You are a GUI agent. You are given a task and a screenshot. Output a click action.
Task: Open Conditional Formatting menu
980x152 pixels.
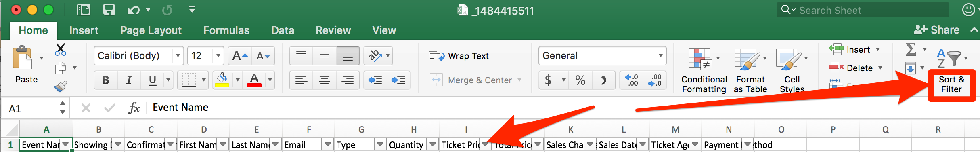coord(704,70)
